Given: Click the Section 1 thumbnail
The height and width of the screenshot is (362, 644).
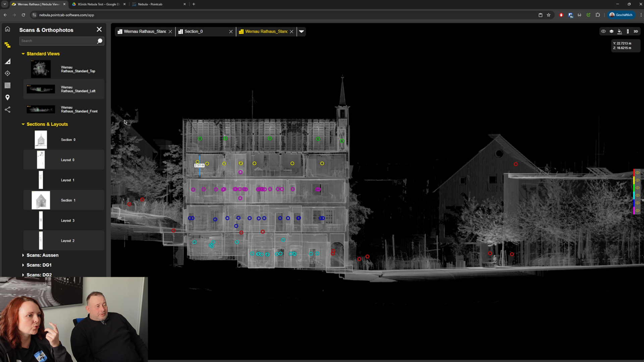Looking at the screenshot, I should click(x=41, y=200).
